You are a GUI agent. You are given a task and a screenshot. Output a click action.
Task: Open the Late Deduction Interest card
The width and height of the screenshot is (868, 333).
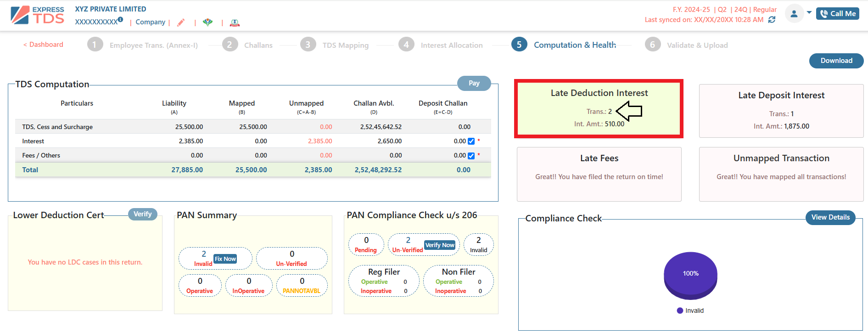click(x=599, y=109)
